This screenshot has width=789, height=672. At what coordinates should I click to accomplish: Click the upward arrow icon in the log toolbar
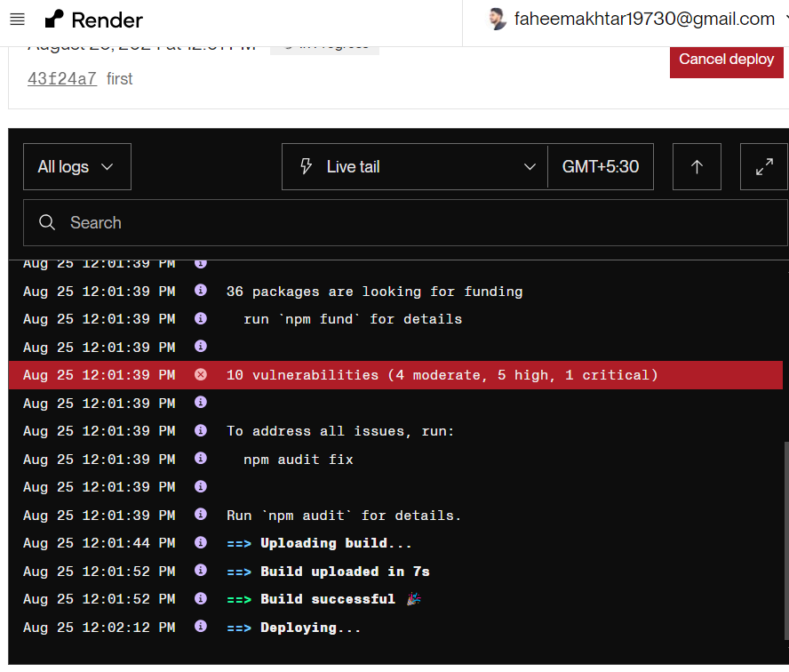tap(697, 166)
